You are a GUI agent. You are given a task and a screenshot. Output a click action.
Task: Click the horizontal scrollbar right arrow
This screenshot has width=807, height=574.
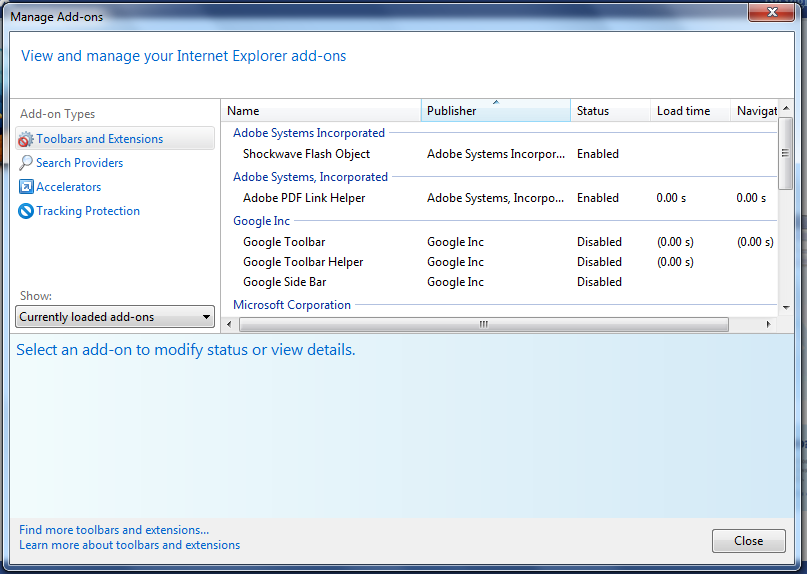pos(768,324)
